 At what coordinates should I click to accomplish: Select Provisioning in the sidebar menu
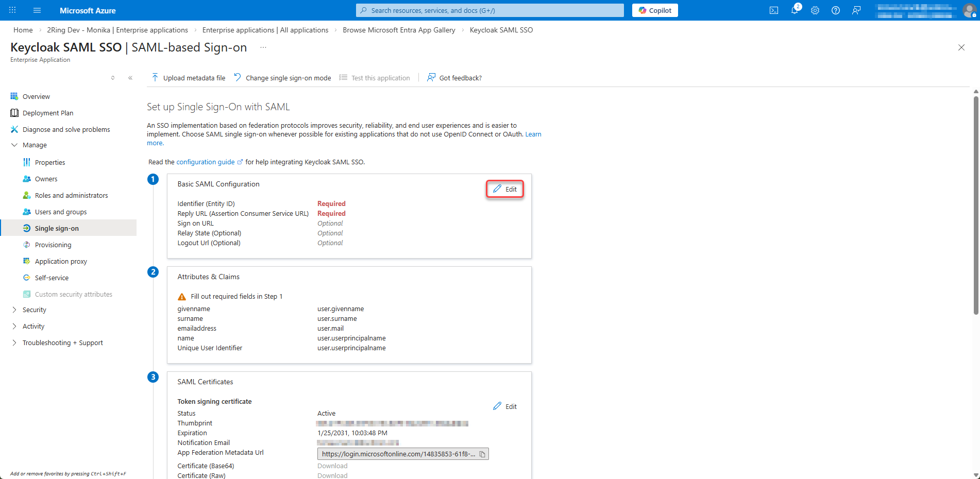[x=53, y=245]
